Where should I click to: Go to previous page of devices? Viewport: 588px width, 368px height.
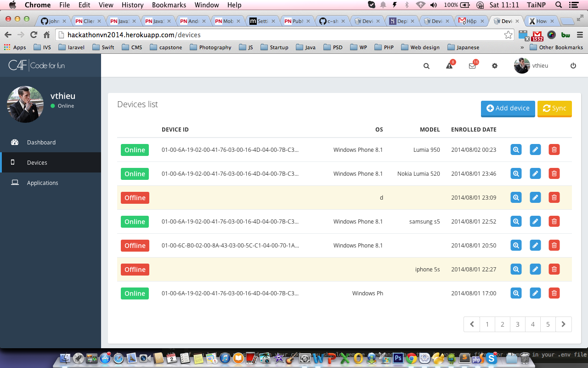(472, 324)
